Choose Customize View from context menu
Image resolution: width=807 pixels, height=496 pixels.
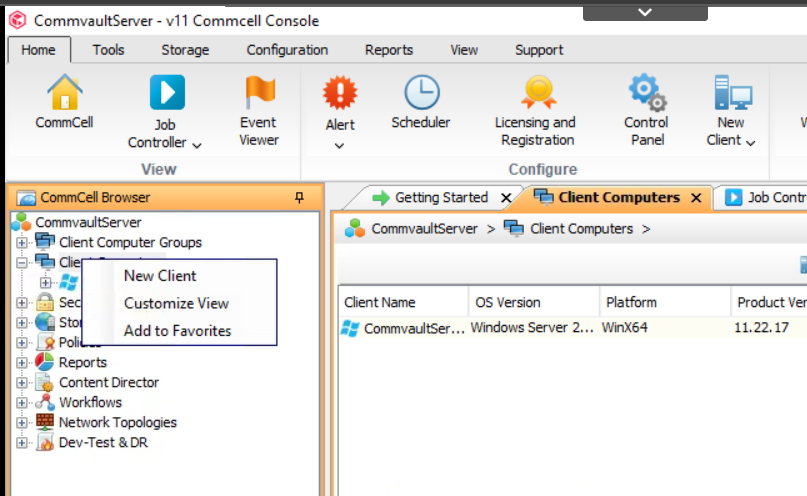[x=180, y=304]
